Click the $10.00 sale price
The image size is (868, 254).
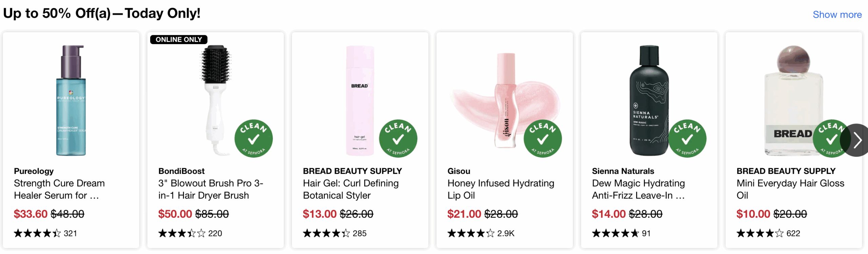click(753, 214)
